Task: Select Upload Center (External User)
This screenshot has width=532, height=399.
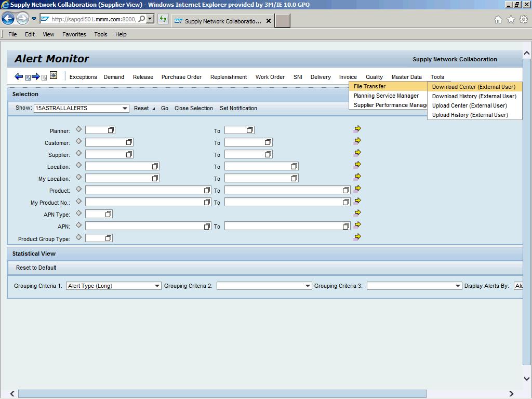Action: click(474, 105)
